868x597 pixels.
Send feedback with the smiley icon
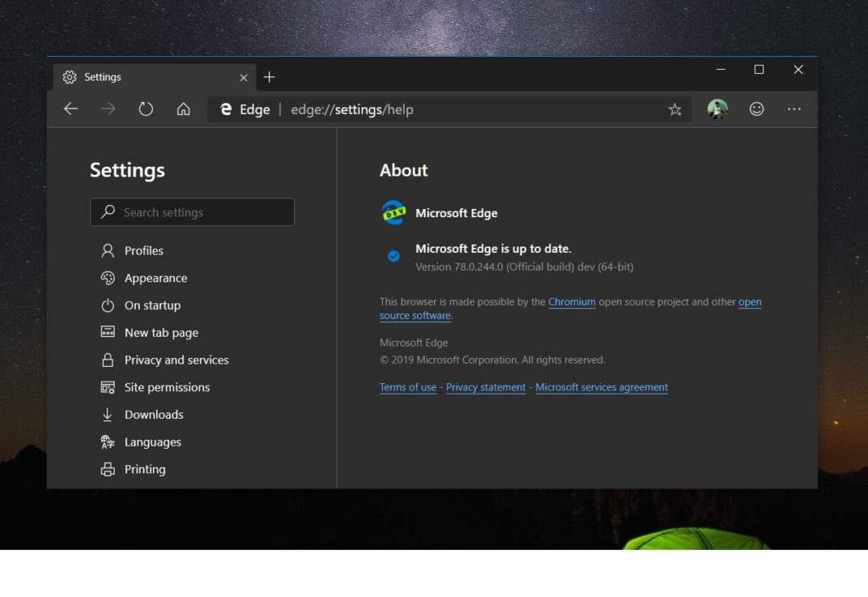point(756,108)
